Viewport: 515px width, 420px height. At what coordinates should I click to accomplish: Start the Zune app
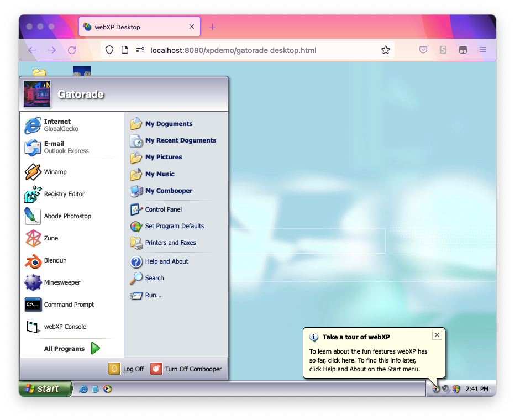tap(51, 238)
